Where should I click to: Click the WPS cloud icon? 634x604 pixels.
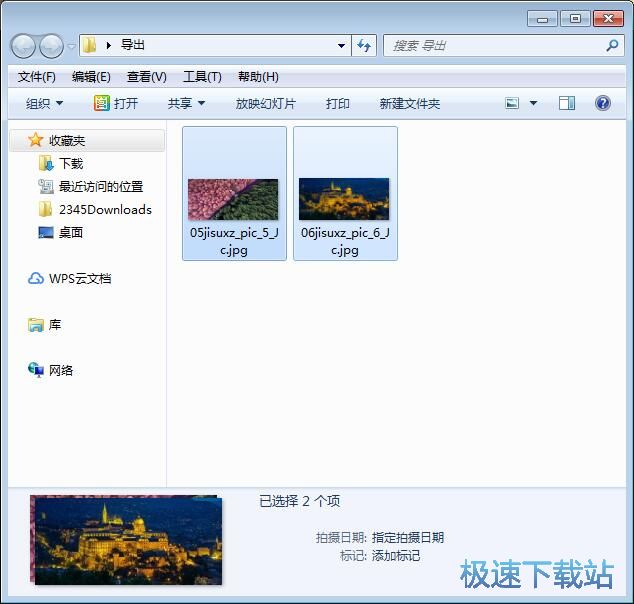pyautogui.click(x=36, y=279)
